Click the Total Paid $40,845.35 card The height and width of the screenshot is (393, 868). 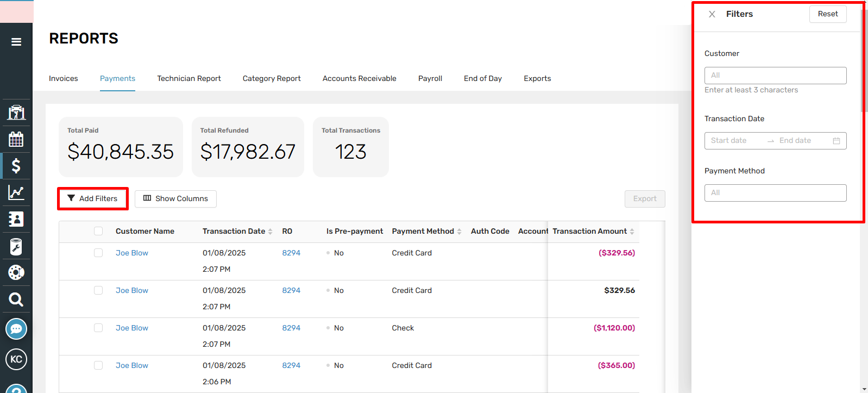pos(121,147)
